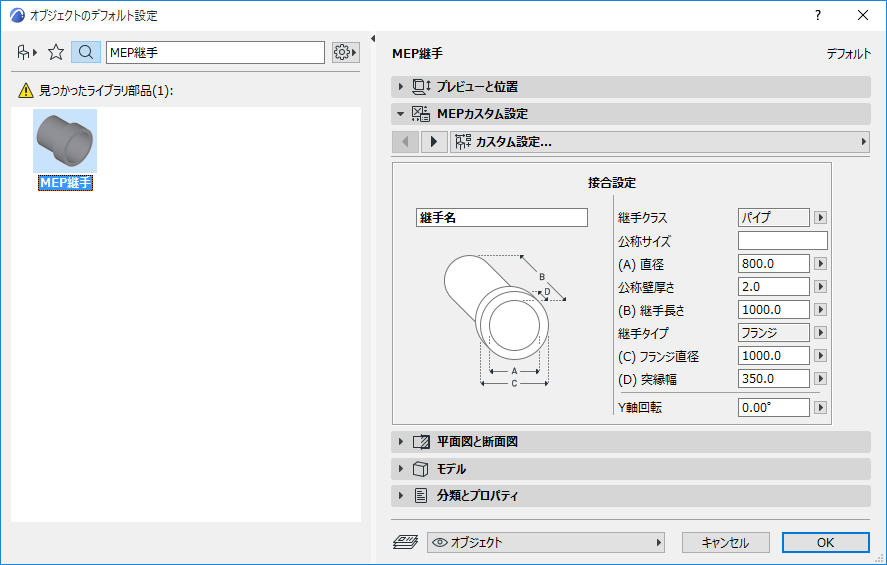Click the 公称サイズ input field
This screenshot has width=887, height=565.
[x=782, y=240]
